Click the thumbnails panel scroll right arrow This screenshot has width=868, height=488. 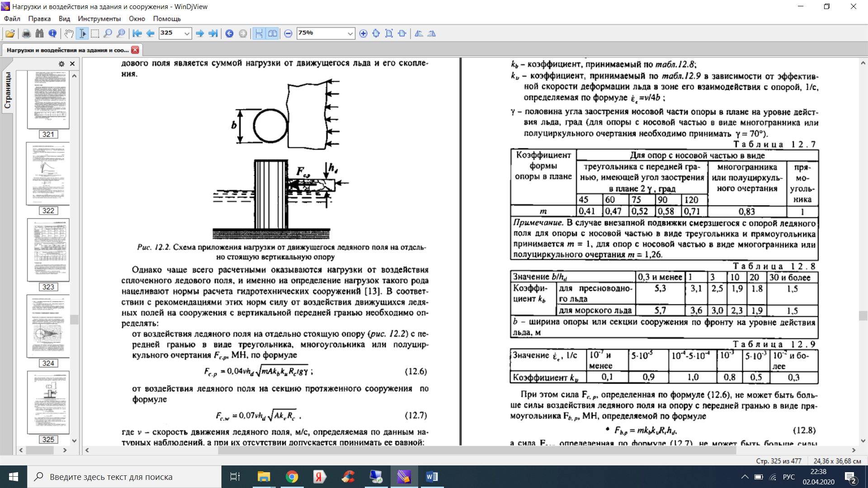coord(65,450)
